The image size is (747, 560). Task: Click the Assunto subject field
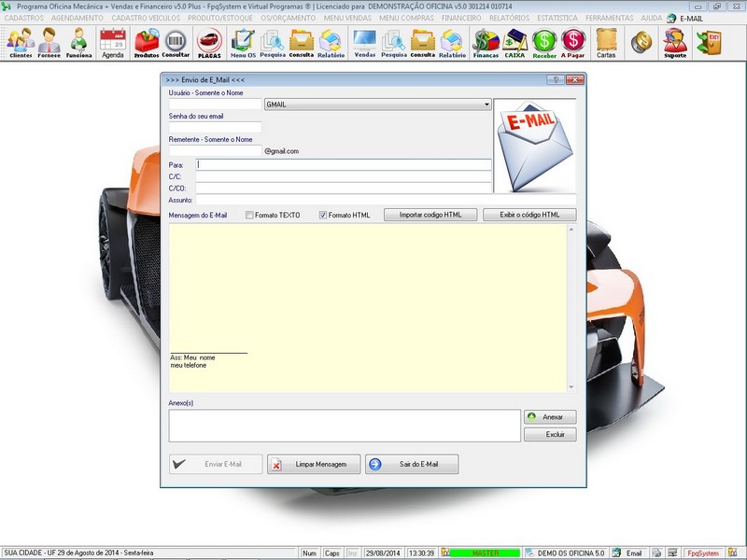click(x=386, y=200)
